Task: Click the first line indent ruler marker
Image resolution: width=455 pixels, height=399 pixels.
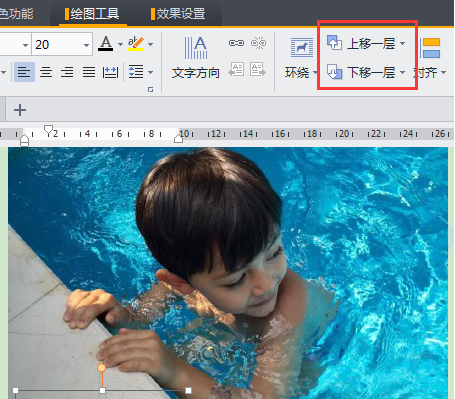Action: click(49, 130)
